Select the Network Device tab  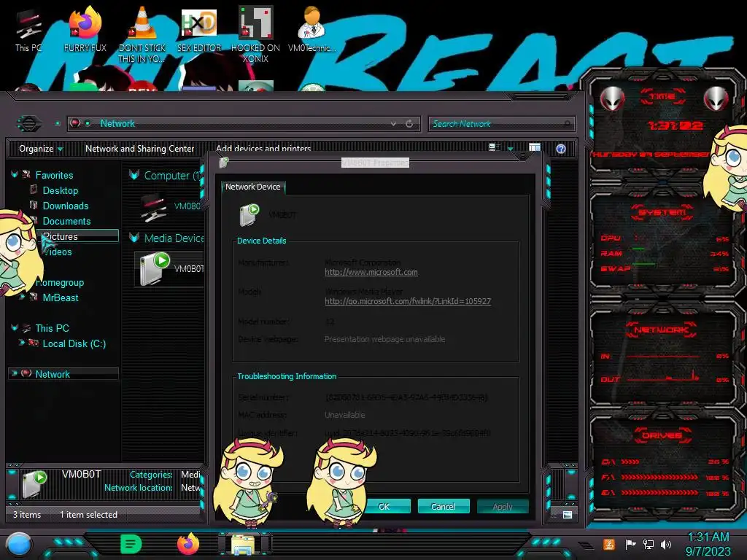[x=252, y=187]
